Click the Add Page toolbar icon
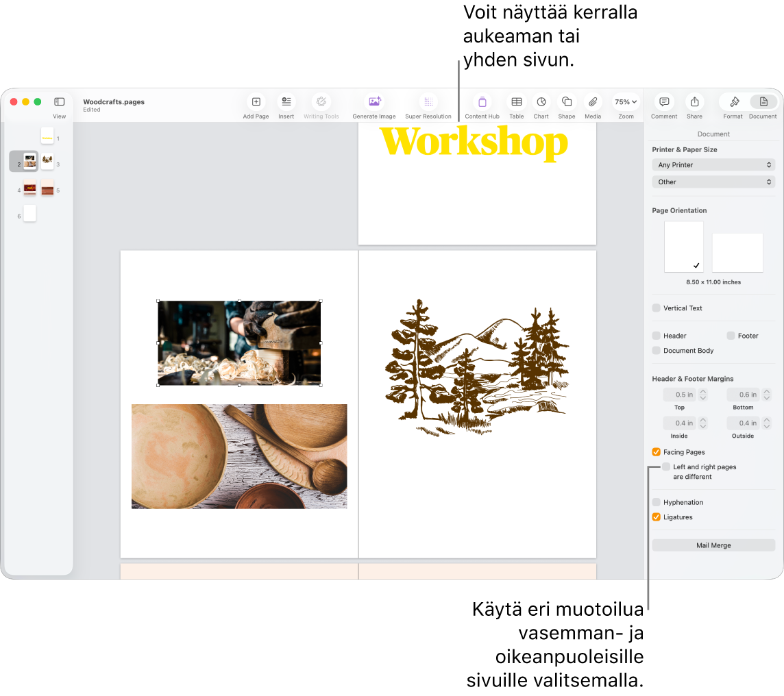The image size is (784, 696). 256,102
